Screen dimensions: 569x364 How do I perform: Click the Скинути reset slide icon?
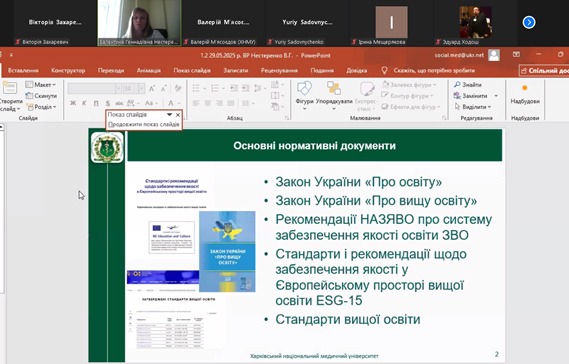[29, 96]
